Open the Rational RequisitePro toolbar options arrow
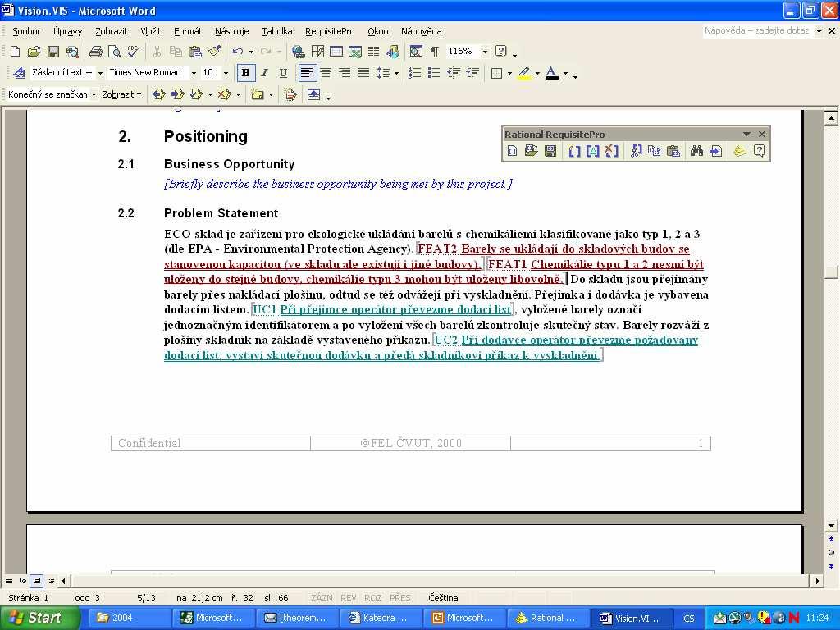Screen dimensions: 840x630 [x=746, y=134]
